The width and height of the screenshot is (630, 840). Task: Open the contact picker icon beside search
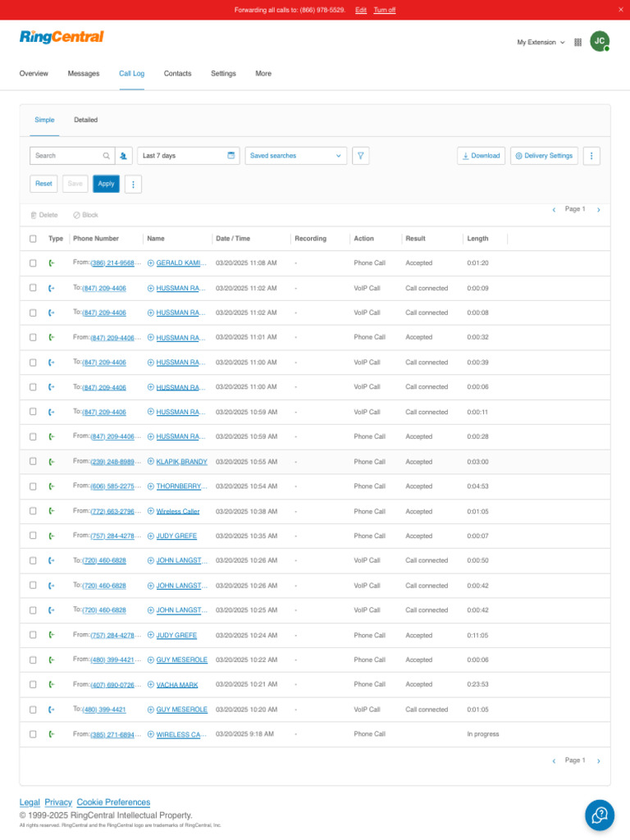tap(124, 156)
